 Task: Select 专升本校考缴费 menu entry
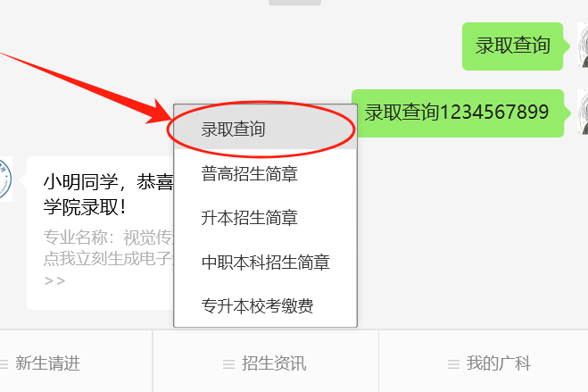pos(266,305)
